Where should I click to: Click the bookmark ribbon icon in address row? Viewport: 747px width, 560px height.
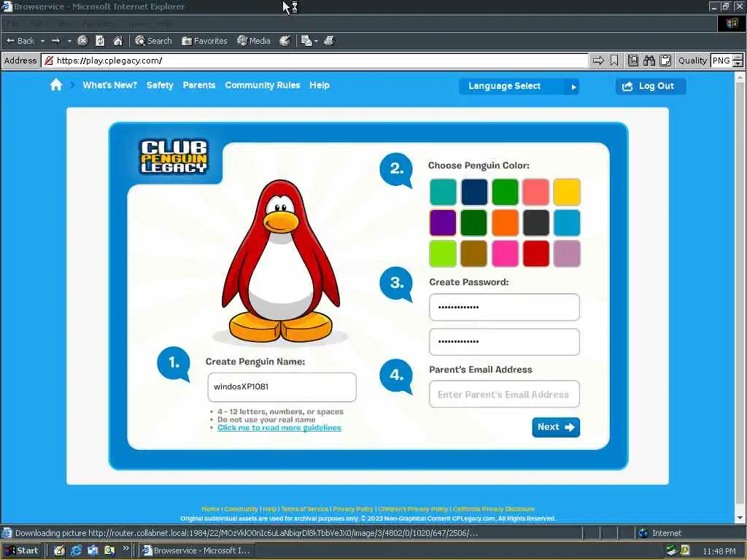coord(614,61)
